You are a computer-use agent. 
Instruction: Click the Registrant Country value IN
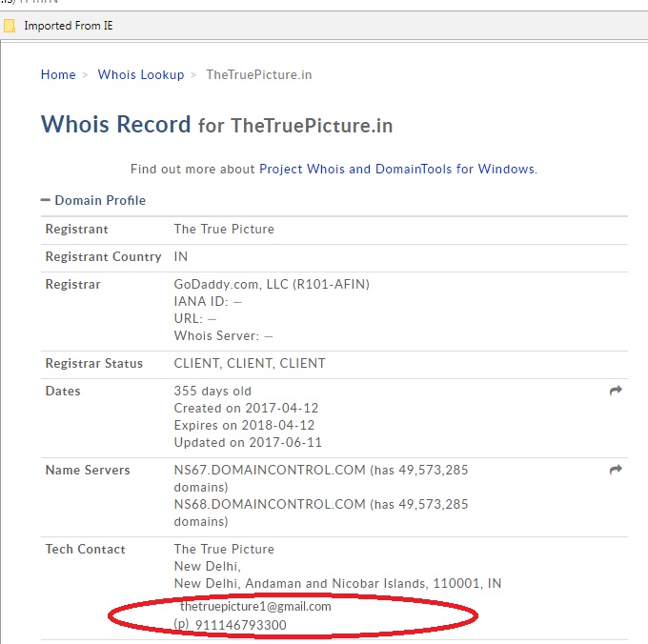tap(181, 256)
